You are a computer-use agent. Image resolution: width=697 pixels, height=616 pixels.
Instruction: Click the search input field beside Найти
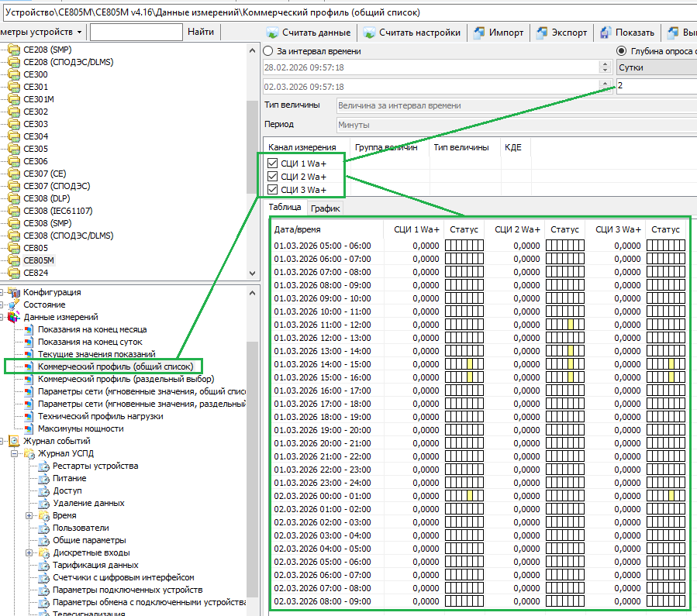pos(135,32)
